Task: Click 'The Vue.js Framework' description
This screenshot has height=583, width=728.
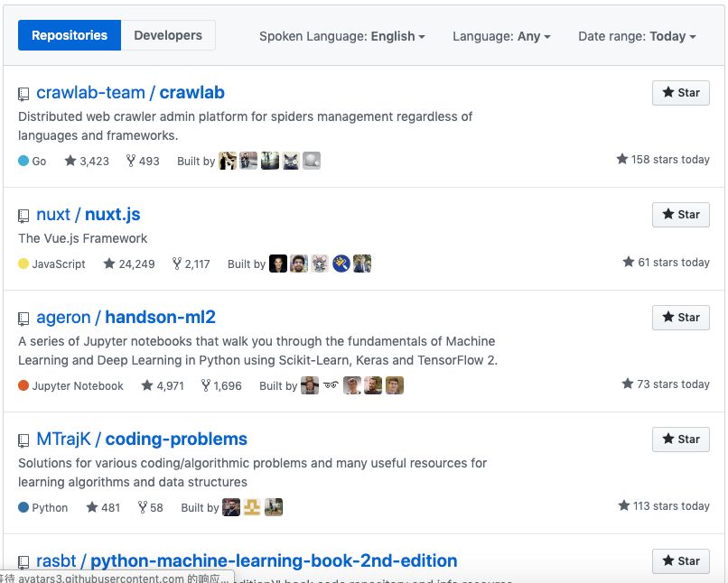Action: coord(82,238)
